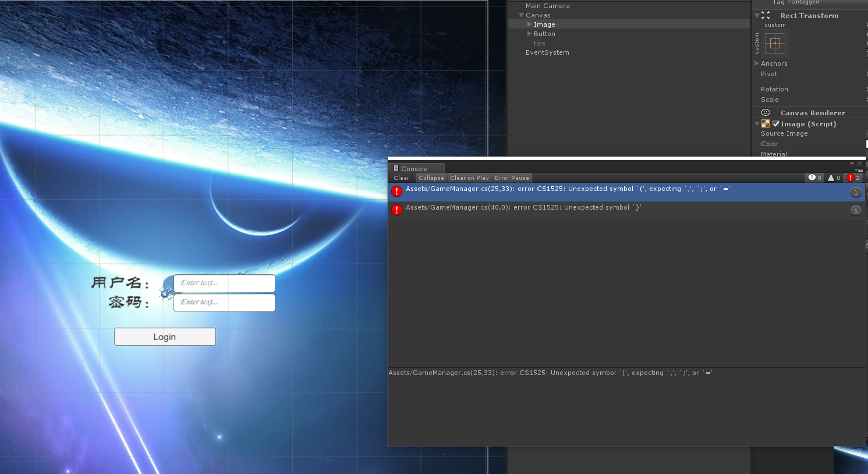868x474 pixels.
Task: Select Image object in hierarchy
Action: pyautogui.click(x=544, y=24)
